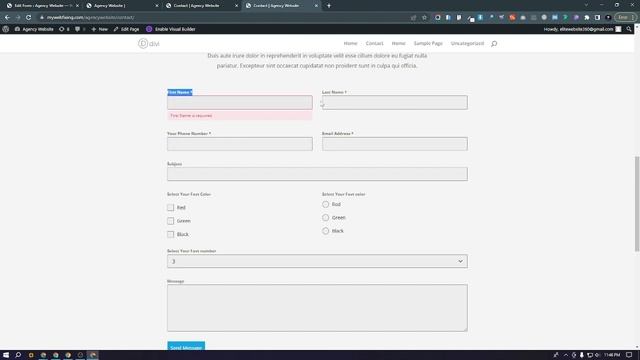Focus the Subject input field
The width and height of the screenshot is (640, 360).
[x=317, y=174]
